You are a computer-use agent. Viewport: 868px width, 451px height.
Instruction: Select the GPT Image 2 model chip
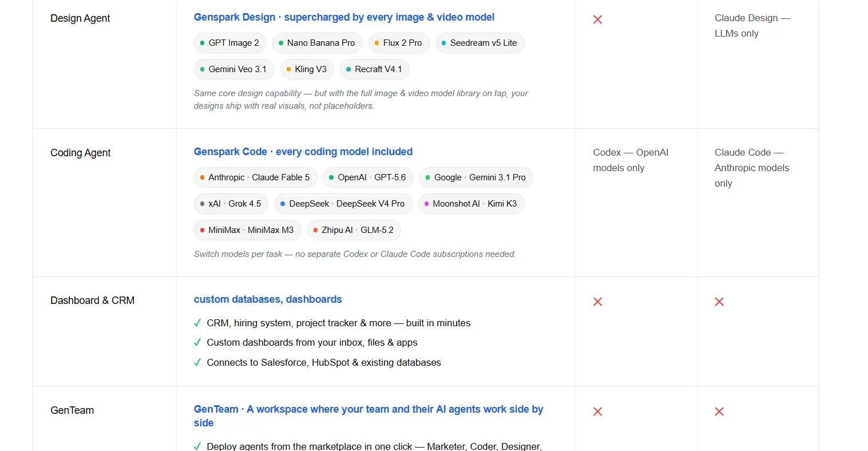click(x=230, y=43)
